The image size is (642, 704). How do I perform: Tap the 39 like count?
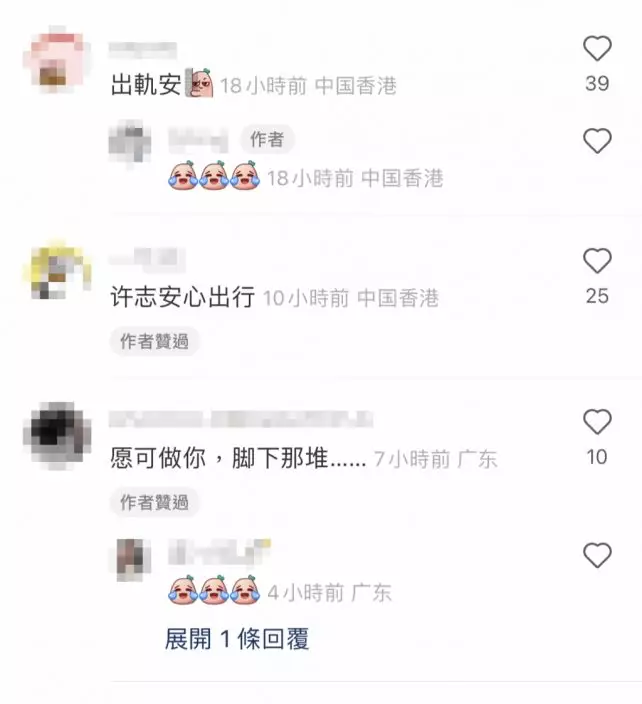click(597, 84)
